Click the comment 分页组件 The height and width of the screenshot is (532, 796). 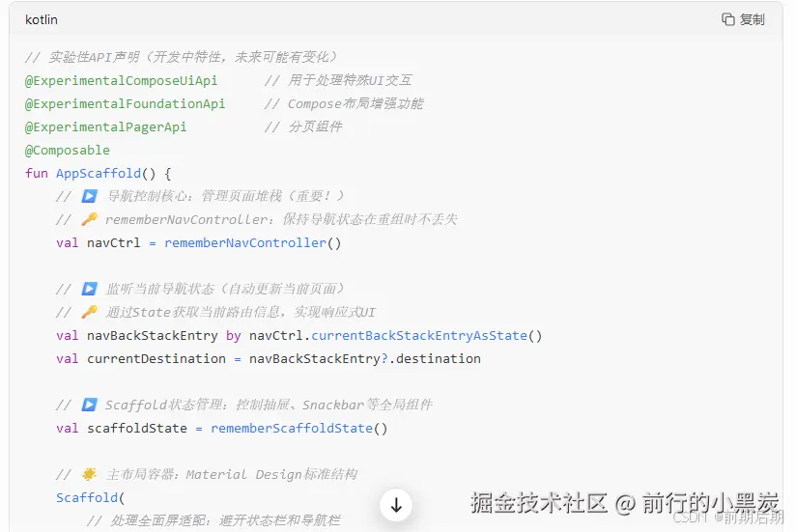tap(303, 126)
